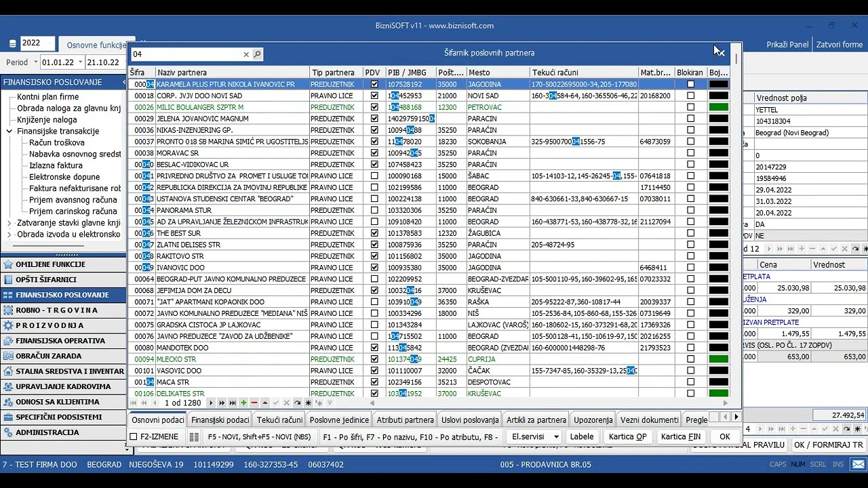
Task: Collapse the Finansijske transakcije tree node
Action: (x=9, y=131)
